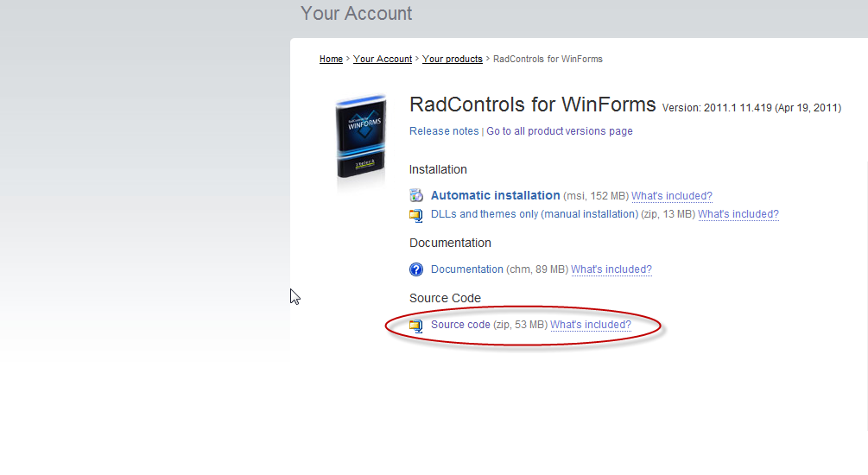Show What's included for Source code
The width and height of the screenshot is (868, 475).
pos(591,325)
